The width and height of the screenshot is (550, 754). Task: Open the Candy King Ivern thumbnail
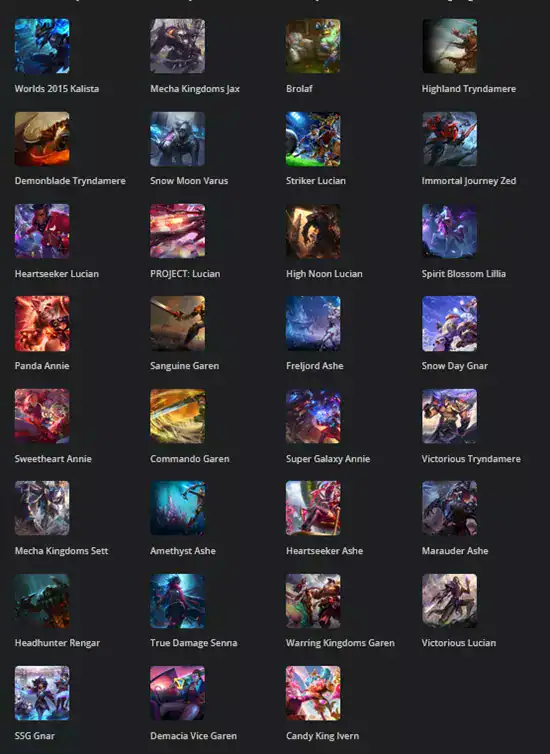point(313,693)
